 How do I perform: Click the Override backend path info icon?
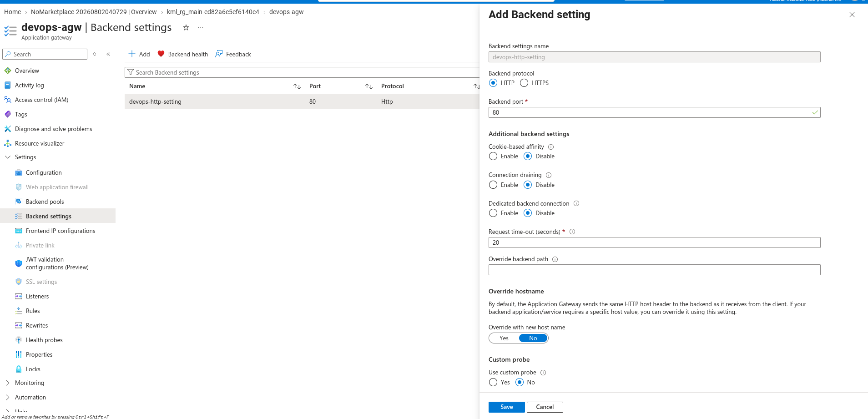click(x=555, y=259)
